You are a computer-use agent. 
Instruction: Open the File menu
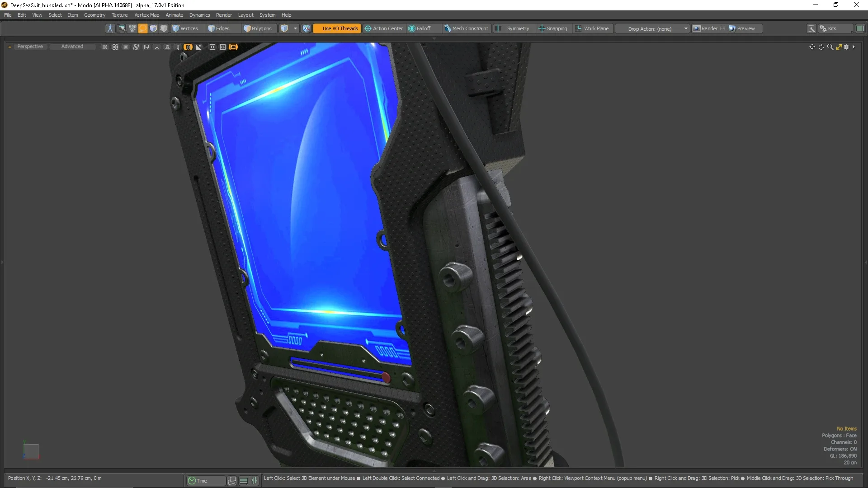(8, 15)
